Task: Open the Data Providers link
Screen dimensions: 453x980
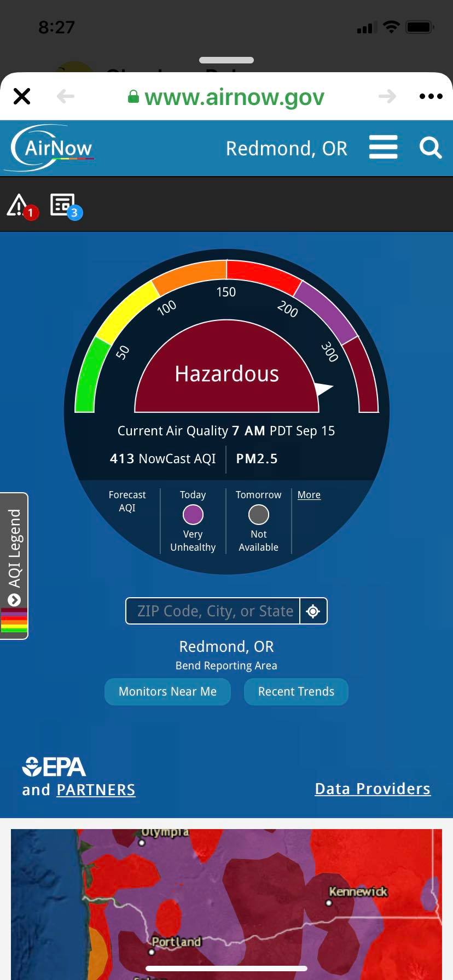Action: click(x=373, y=789)
